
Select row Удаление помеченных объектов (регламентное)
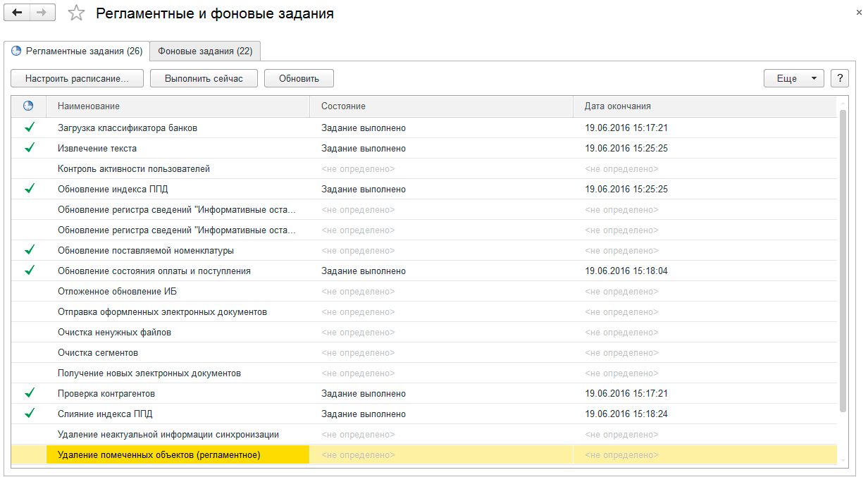(159, 455)
